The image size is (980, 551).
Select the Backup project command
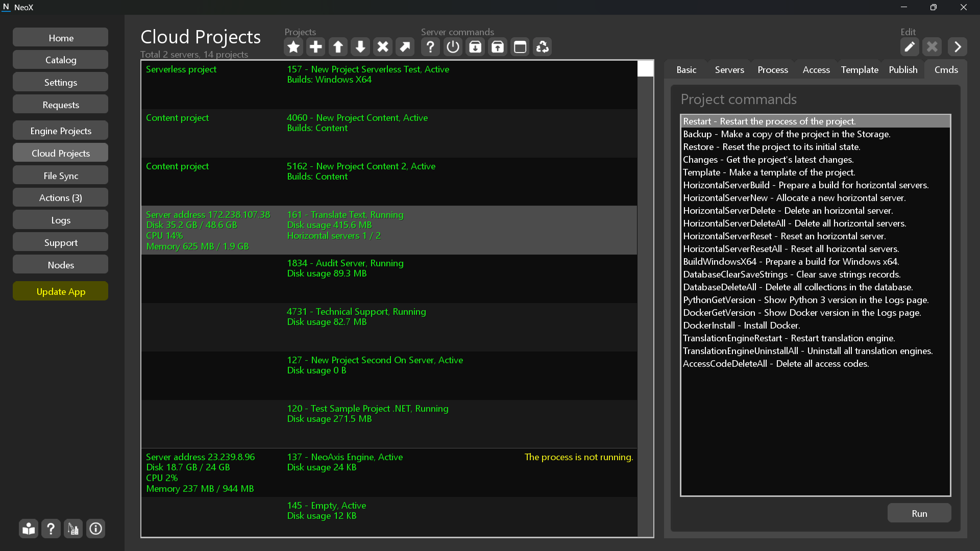click(x=786, y=134)
